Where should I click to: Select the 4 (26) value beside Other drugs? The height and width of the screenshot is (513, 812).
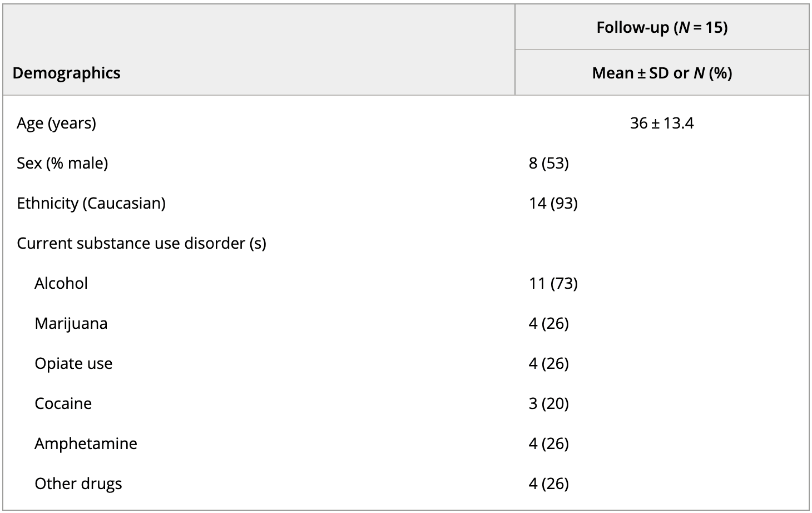pos(548,484)
